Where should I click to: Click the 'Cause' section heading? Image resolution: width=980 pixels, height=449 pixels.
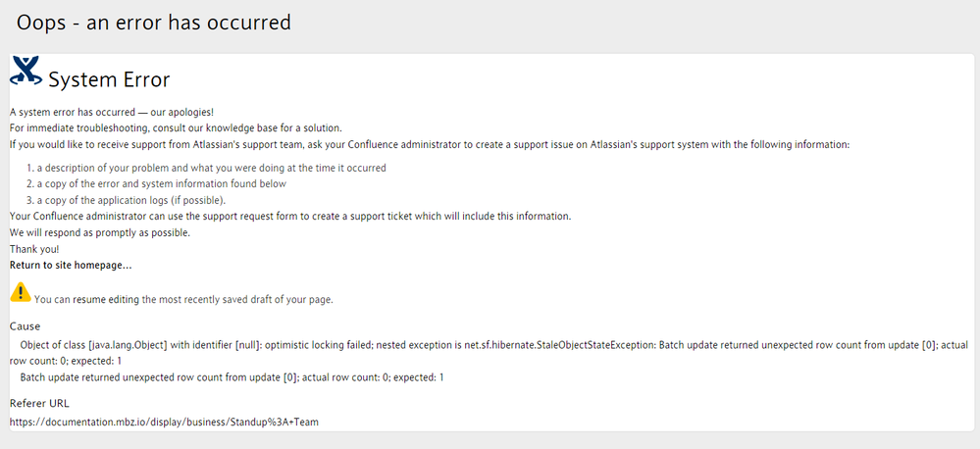(x=25, y=325)
